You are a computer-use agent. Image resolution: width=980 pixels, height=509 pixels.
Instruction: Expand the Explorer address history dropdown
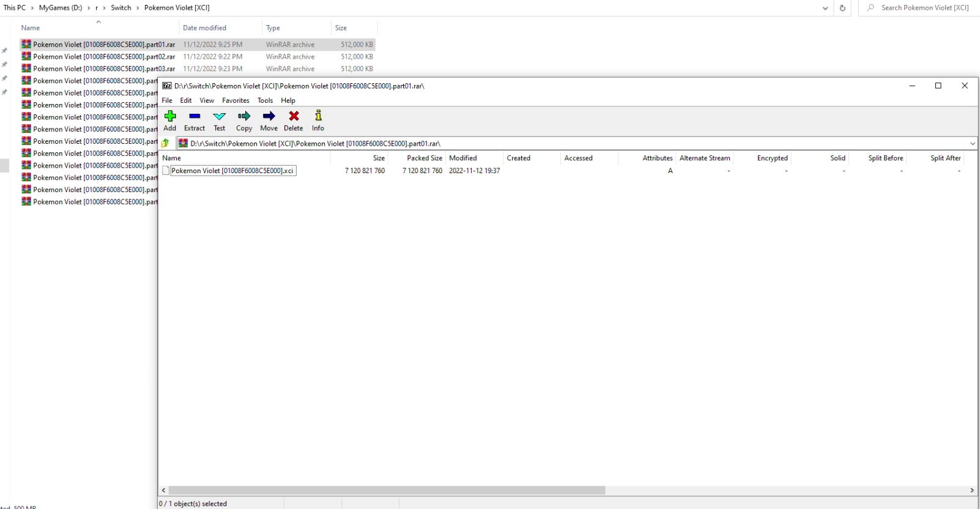(825, 8)
